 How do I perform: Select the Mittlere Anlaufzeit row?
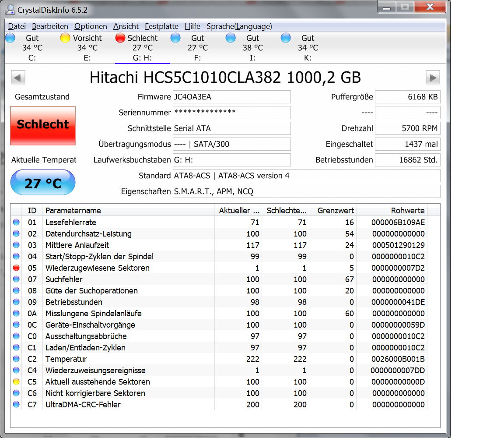[219, 245]
